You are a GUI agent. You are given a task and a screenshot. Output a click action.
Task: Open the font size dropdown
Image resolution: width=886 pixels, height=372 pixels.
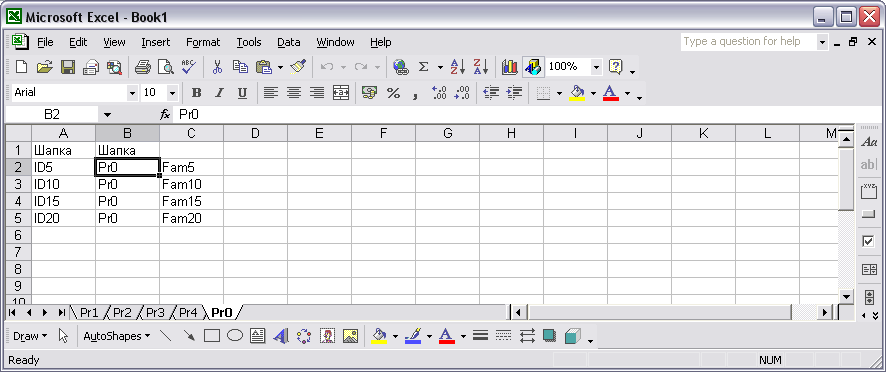click(173, 93)
